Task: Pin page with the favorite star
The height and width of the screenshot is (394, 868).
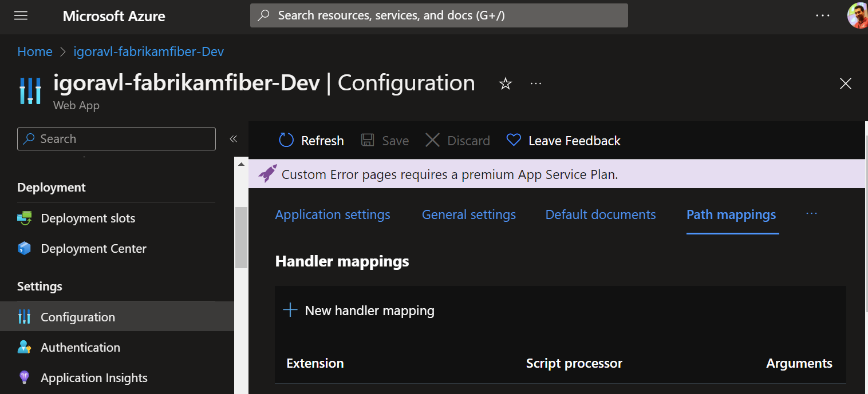Action: click(505, 84)
